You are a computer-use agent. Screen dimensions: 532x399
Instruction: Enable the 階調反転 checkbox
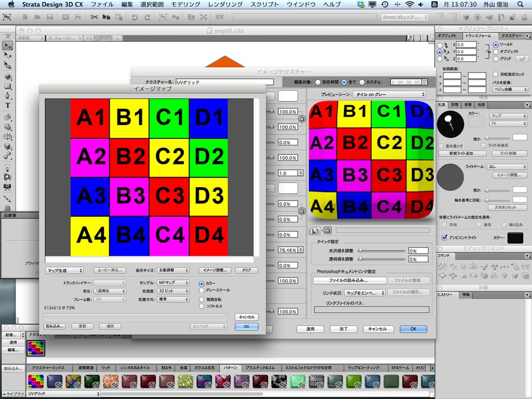coord(202,300)
